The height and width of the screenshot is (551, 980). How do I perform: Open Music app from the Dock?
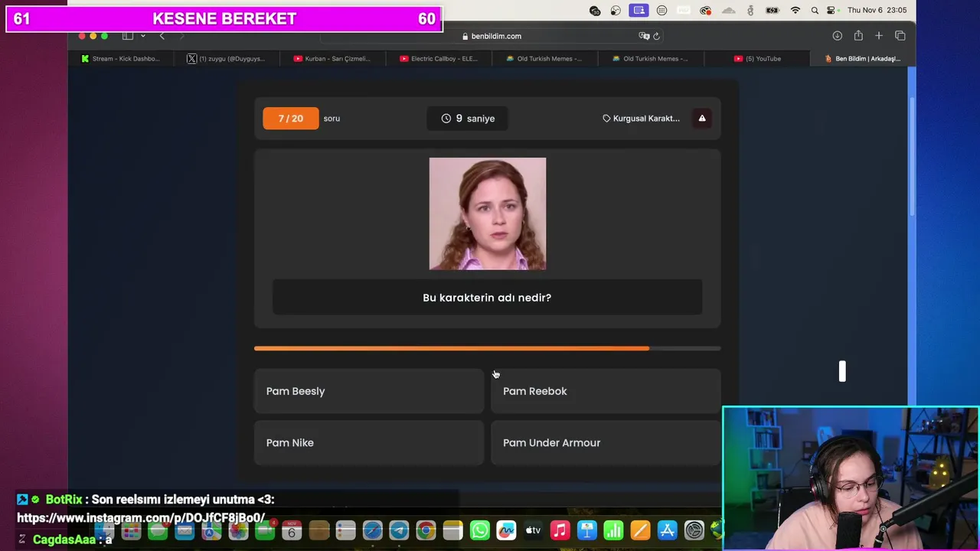pyautogui.click(x=560, y=530)
